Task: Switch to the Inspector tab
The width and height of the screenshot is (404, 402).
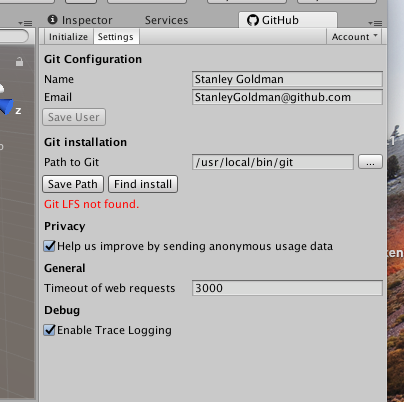Action: 80,20
